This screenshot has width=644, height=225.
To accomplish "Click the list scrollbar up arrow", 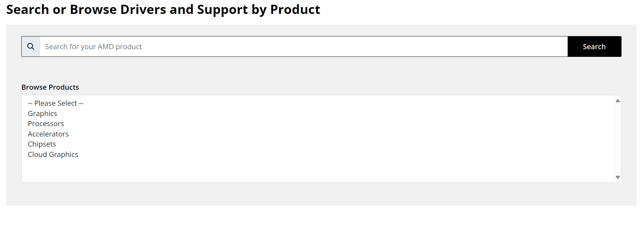I will (x=618, y=101).
